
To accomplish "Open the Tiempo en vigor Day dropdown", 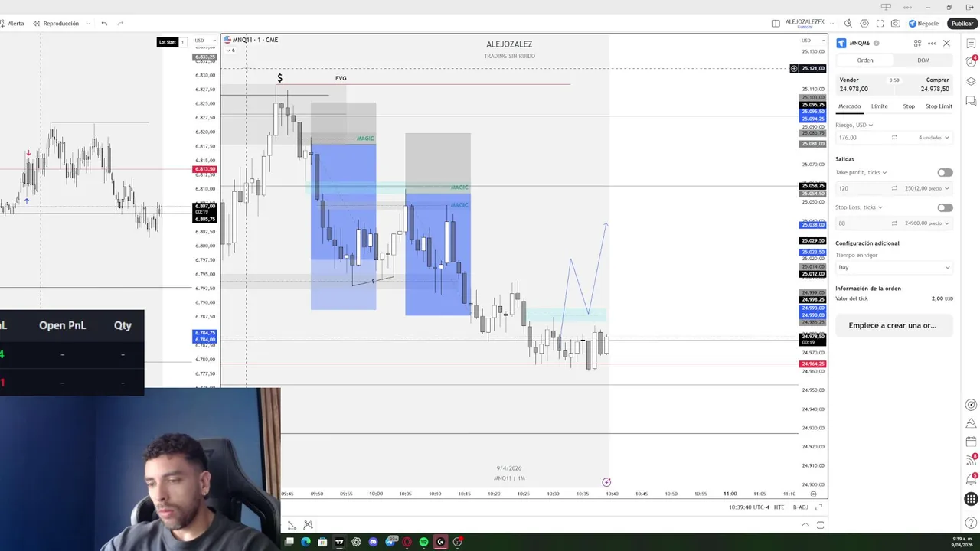I will [893, 267].
